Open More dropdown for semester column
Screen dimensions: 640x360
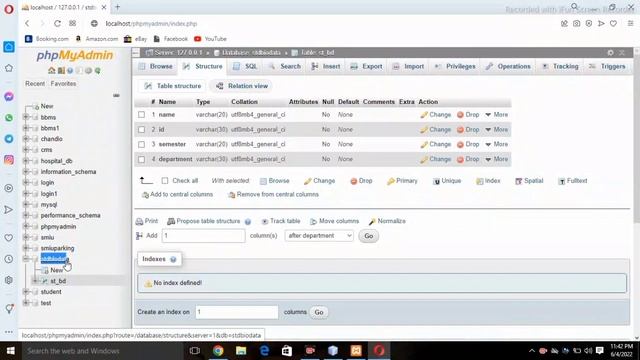(x=497, y=144)
